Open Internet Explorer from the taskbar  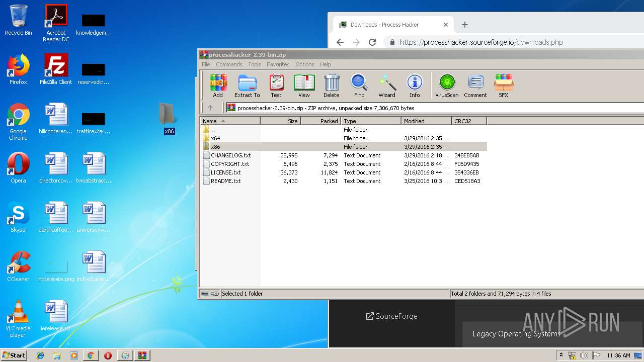40,355
